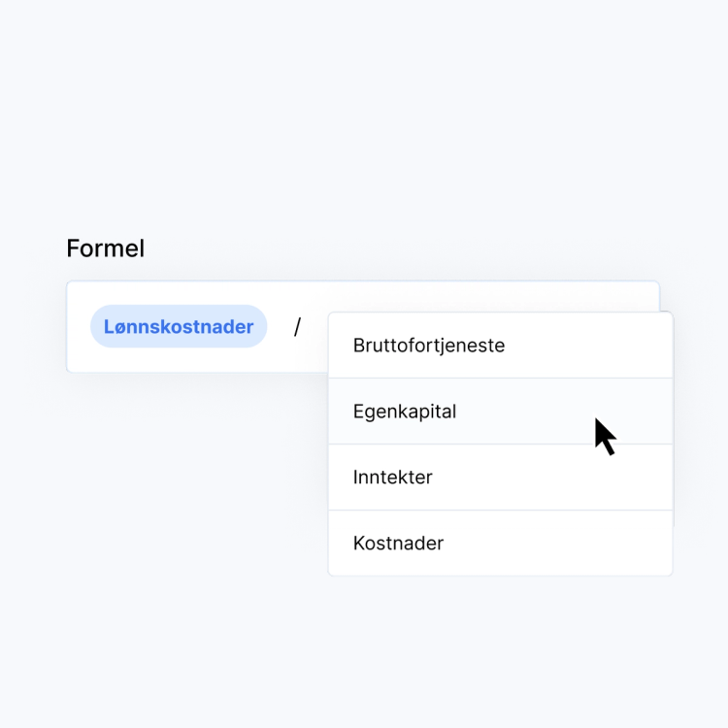The height and width of the screenshot is (728, 728).
Task: Click the Lønnskostnader formula chip
Action: click(179, 327)
